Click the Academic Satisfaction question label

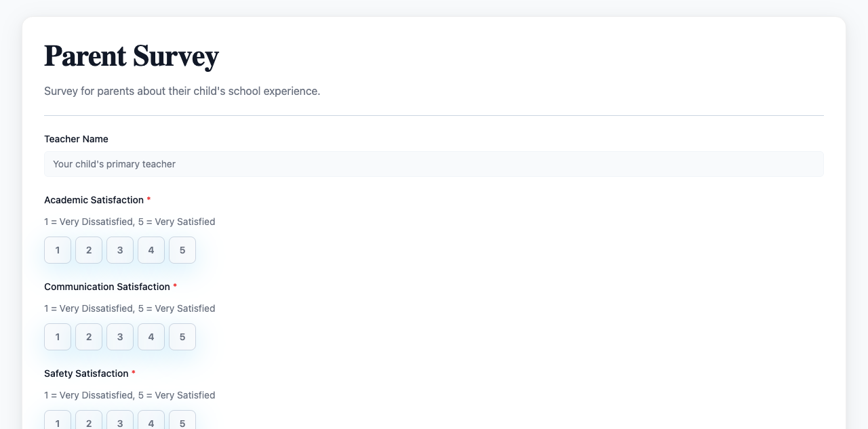(94, 200)
